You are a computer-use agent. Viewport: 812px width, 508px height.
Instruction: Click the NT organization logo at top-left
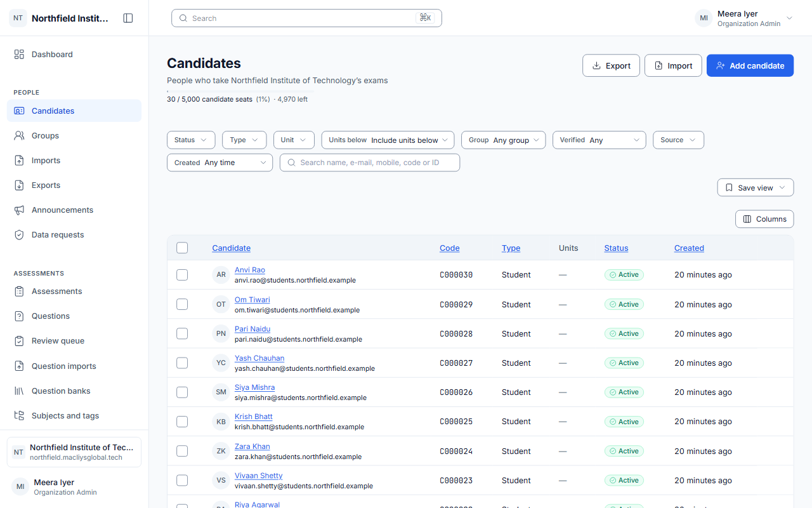(x=18, y=18)
